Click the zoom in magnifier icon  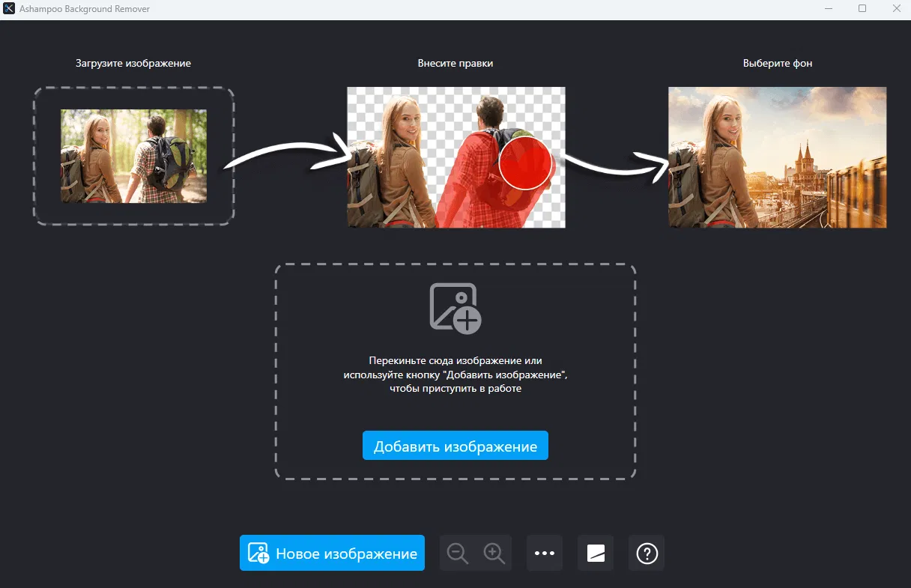(x=494, y=553)
